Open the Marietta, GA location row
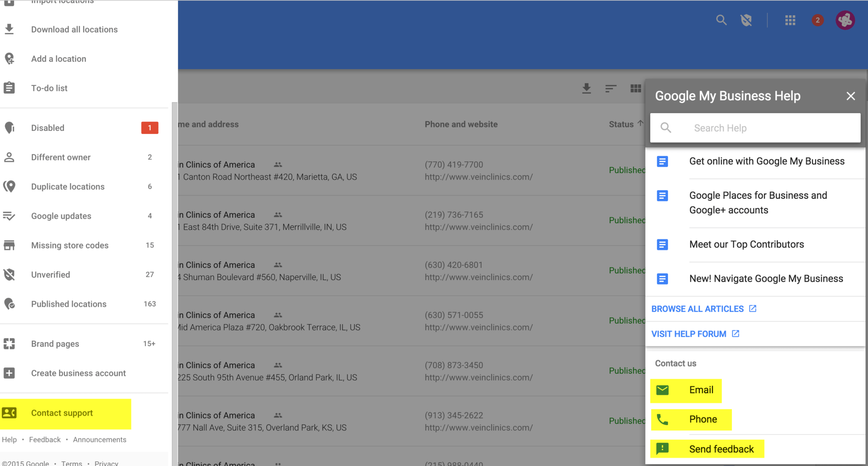The height and width of the screenshot is (466, 868). click(x=411, y=171)
